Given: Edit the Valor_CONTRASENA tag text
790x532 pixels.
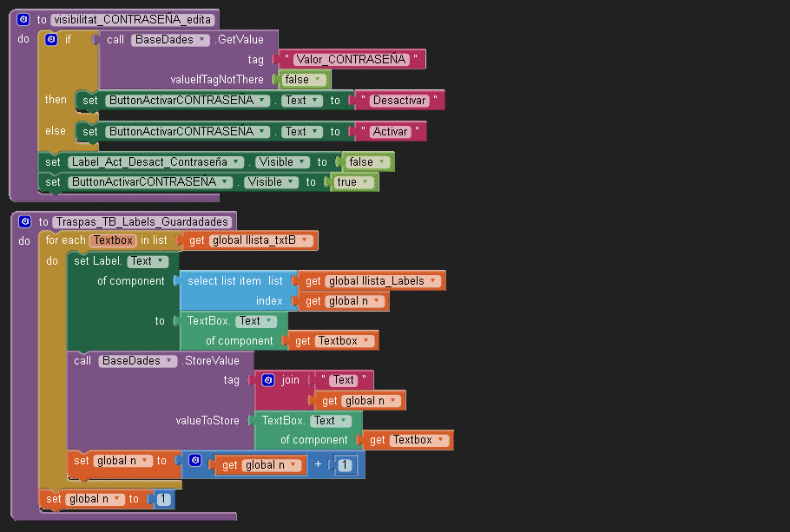Looking at the screenshot, I should [x=351, y=60].
